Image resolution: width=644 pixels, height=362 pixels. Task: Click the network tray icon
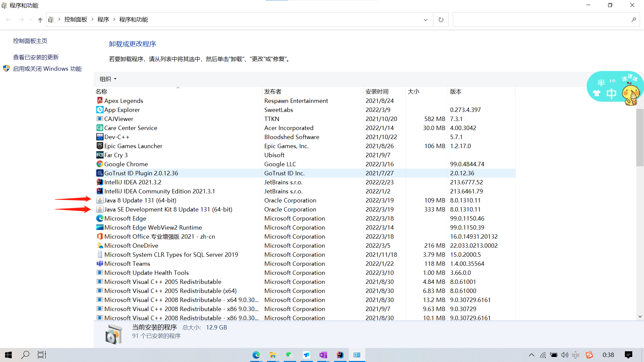pos(543,355)
